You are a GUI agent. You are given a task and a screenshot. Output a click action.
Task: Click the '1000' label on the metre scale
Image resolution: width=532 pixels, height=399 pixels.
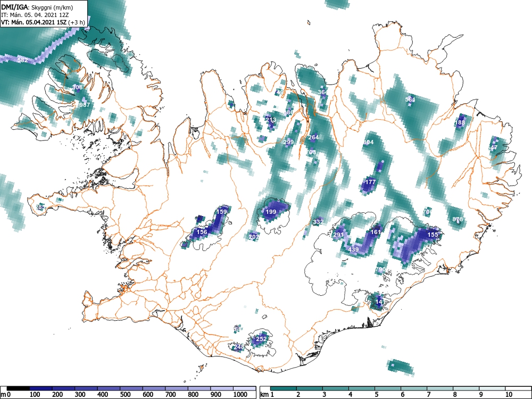click(240, 395)
